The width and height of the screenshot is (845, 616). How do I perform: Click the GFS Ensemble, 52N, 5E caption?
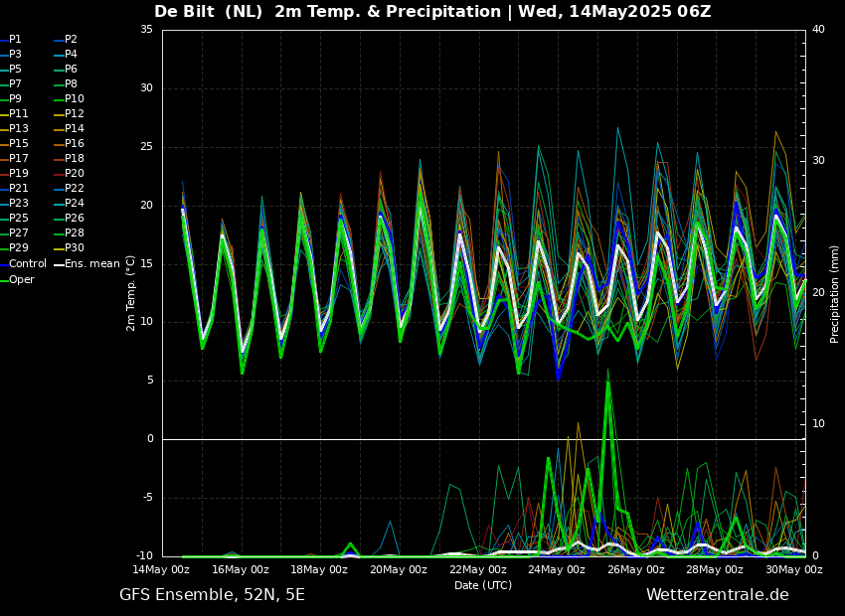point(212,595)
